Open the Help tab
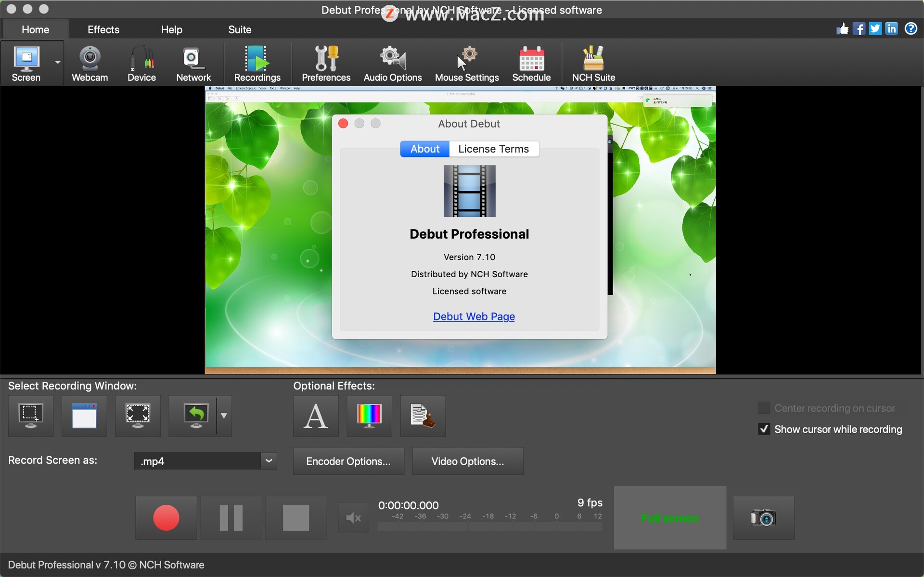This screenshot has width=924, height=577. pos(171,29)
